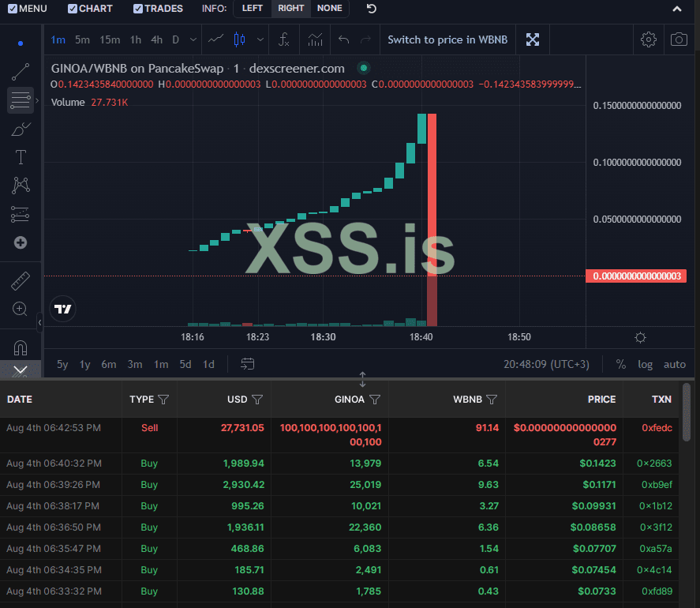Select the trend line drawing tool
Viewport: 700px width, 608px height.
point(20,72)
